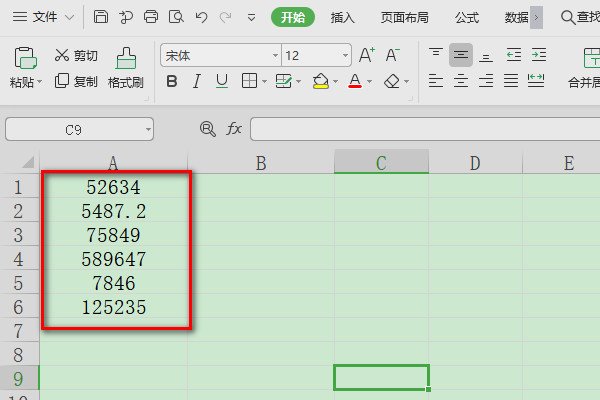Click the Save icon
600x400 pixels.
(x=101, y=17)
